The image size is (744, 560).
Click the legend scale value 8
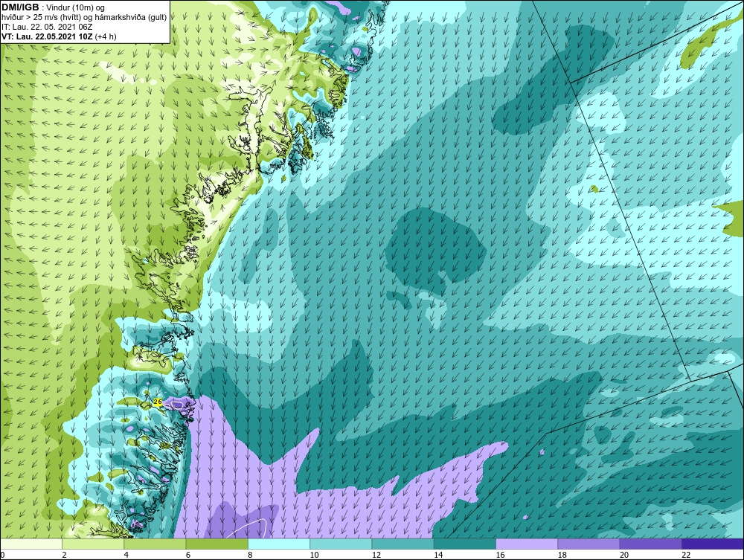click(250, 555)
